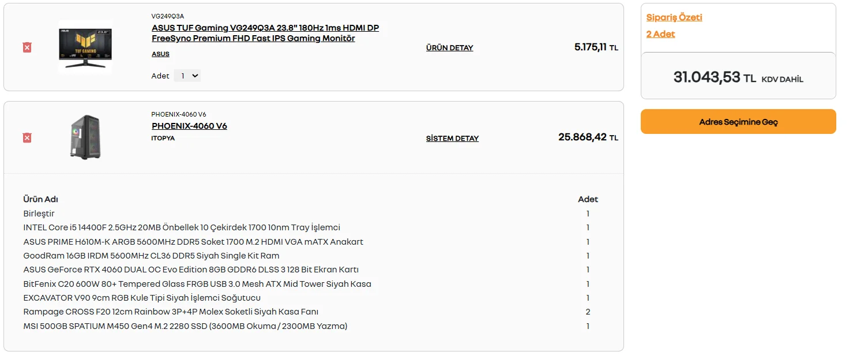The height and width of the screenshot is (359, 868).
Task: Select the BitFenix C20 case row
Action: pyautogui.click(x=197, y=284)
